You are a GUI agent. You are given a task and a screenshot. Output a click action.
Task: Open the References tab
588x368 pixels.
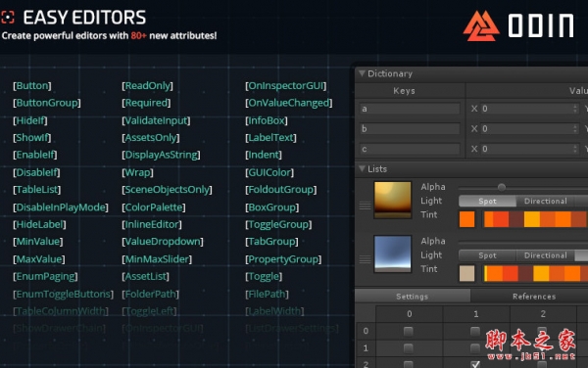(x=534, y=297)
